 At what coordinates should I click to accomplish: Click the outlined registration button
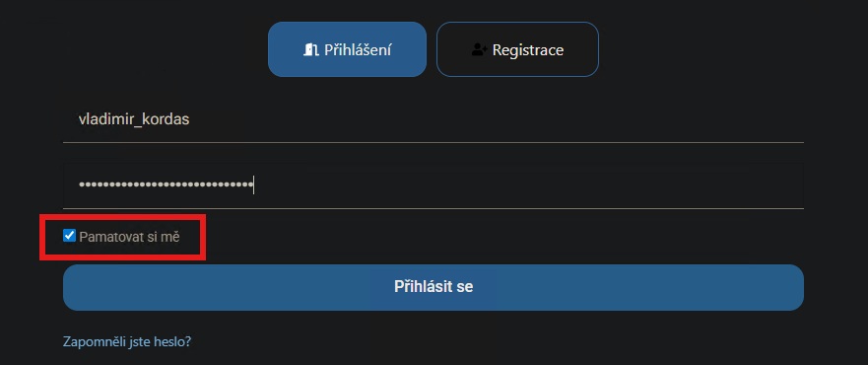517,49
